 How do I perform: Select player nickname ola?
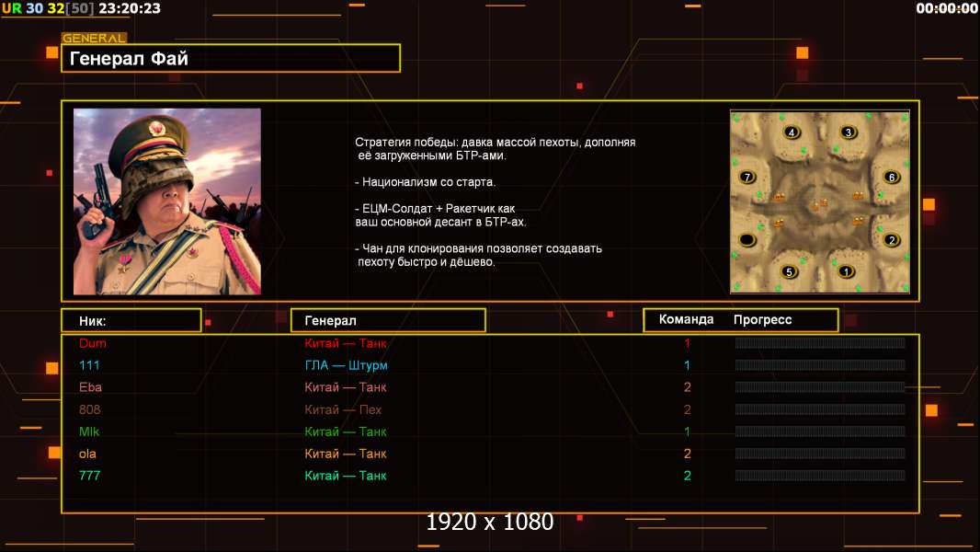87,454
